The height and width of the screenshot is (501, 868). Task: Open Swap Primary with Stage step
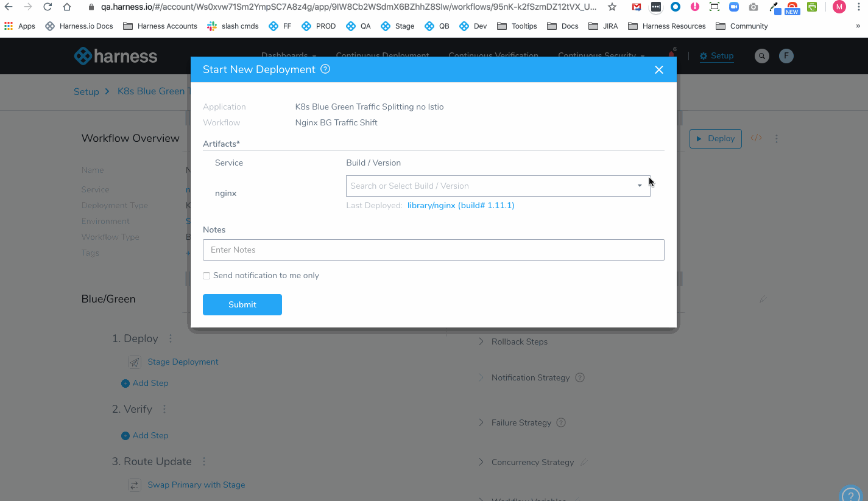click(196, 485)
